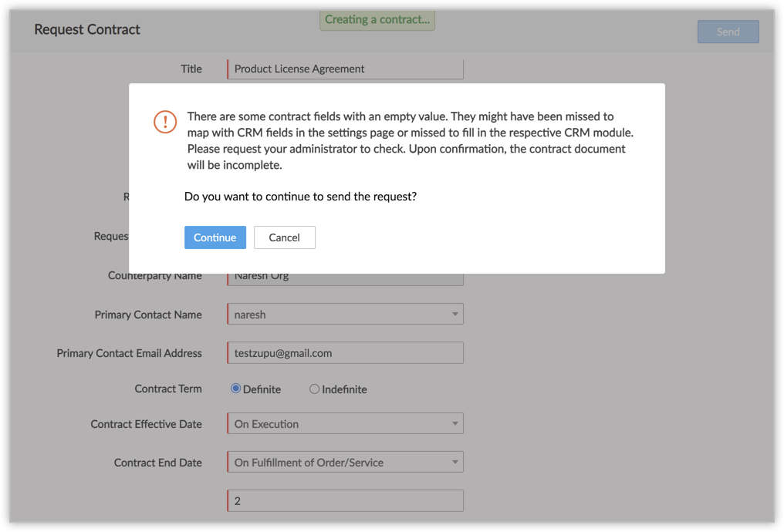
Task: Click the Primary Contact Email Address label
Action: (129, 353)
